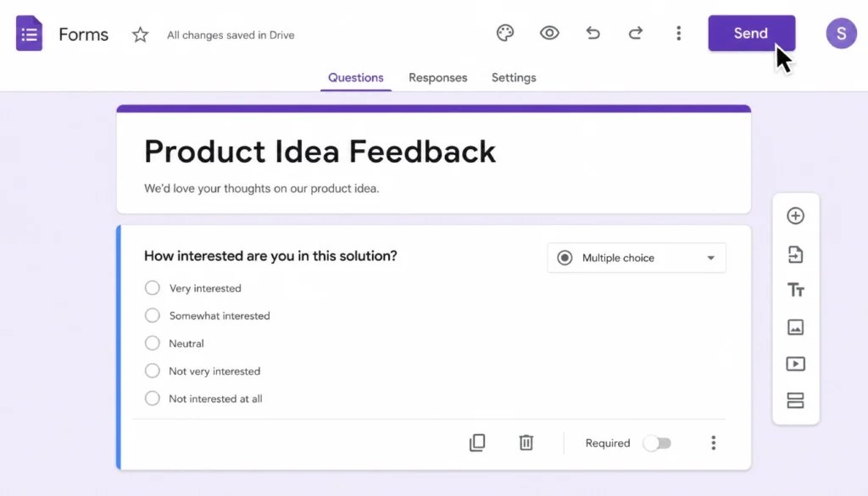The height and width of the screenshot is (496, 868).
Task: Edit the form title Product Idea Feedback
Action: 320,151
